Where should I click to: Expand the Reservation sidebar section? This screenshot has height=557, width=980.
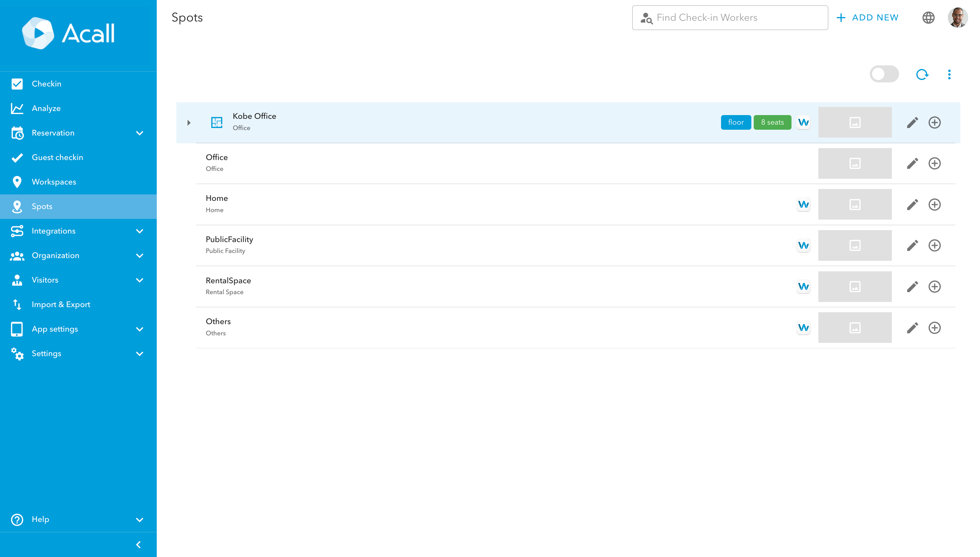(140, 133)
